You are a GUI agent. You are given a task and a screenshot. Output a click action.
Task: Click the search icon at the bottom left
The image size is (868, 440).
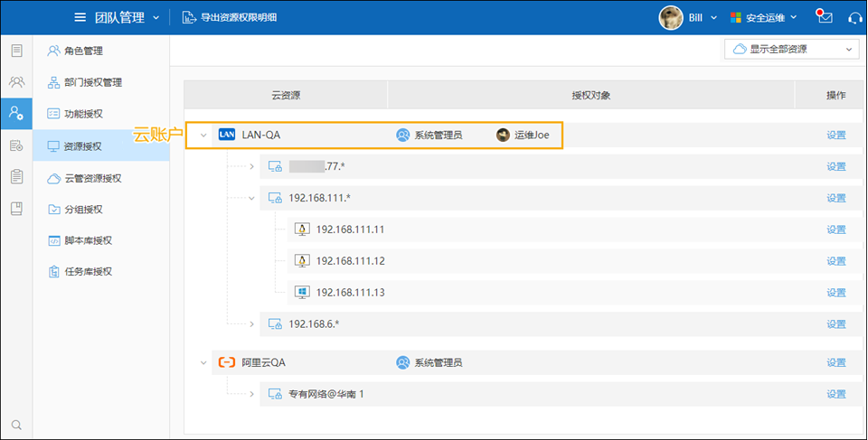pyautogui.click(x=16, y=425)
